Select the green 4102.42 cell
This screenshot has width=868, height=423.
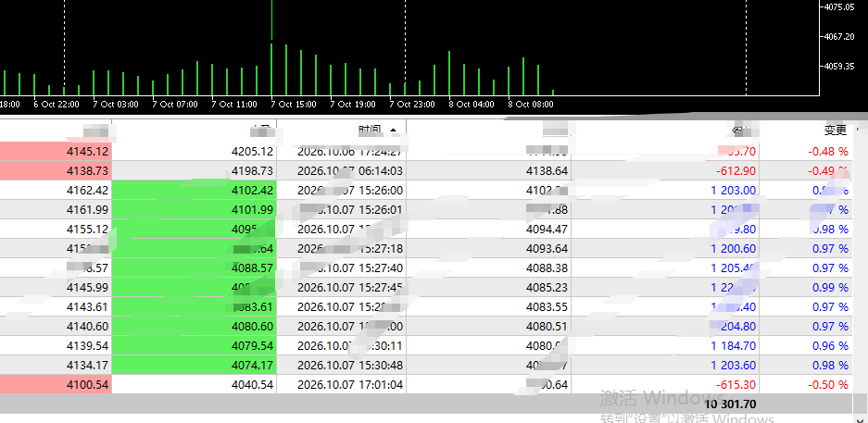pos(252,191)
